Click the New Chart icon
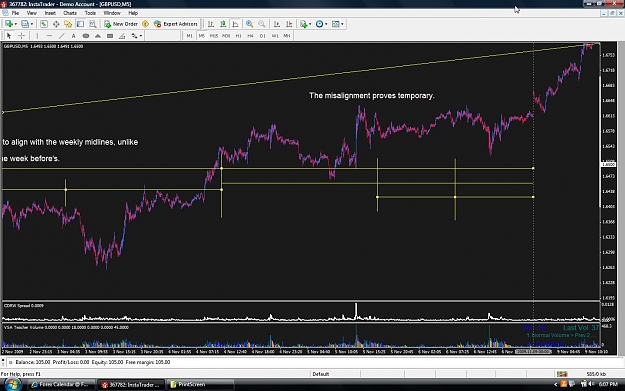The image size is (625, 391). (8, 24)
